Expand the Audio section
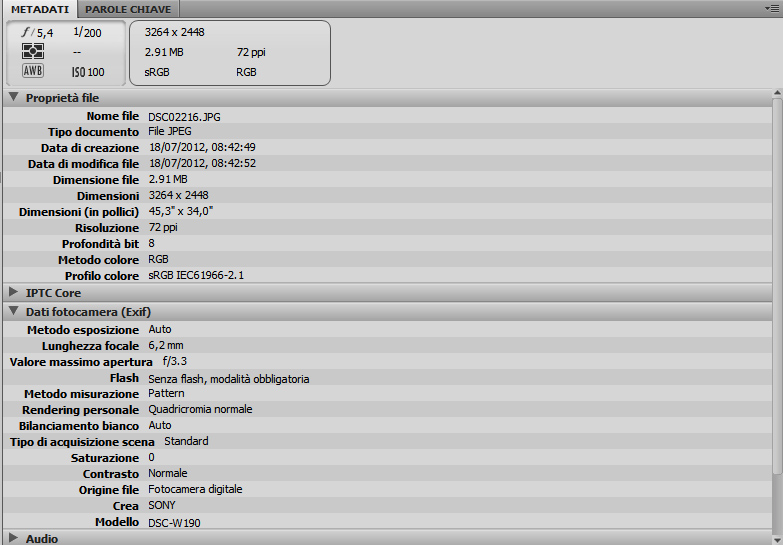The width and height of the screenshot is (783, 545). tap(13, 538)
